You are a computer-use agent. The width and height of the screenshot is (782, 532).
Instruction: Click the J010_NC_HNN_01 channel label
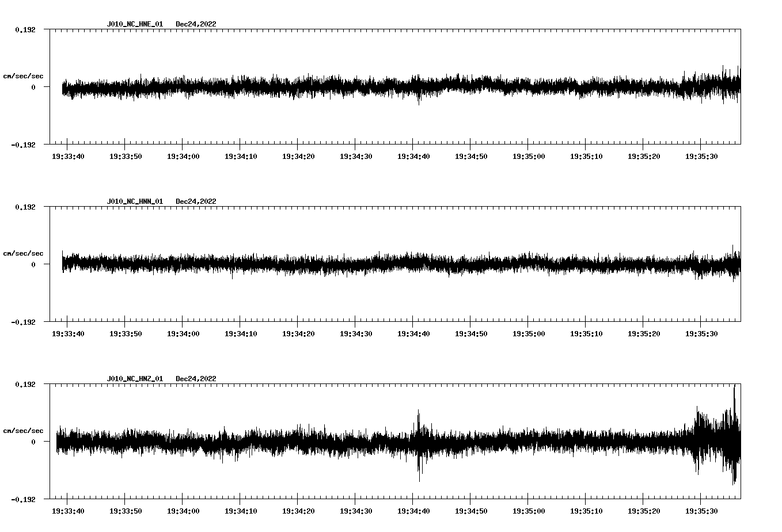tap(134, 202)
